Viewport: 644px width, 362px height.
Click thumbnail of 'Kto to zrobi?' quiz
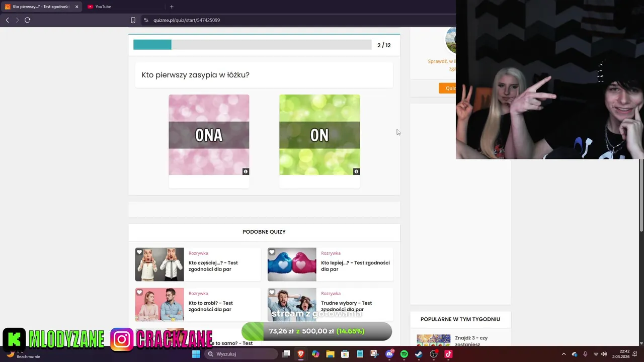pos(159,305)
